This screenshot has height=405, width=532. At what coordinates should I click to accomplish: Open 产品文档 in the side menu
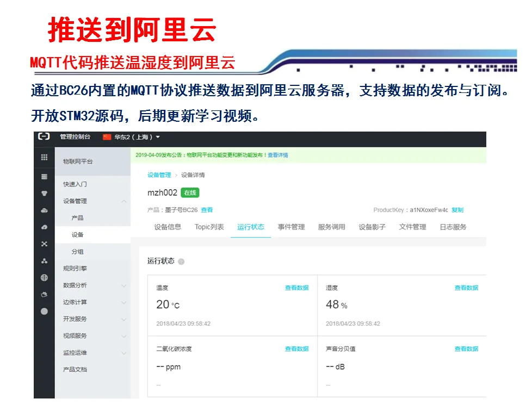click(x=75, y=369)
